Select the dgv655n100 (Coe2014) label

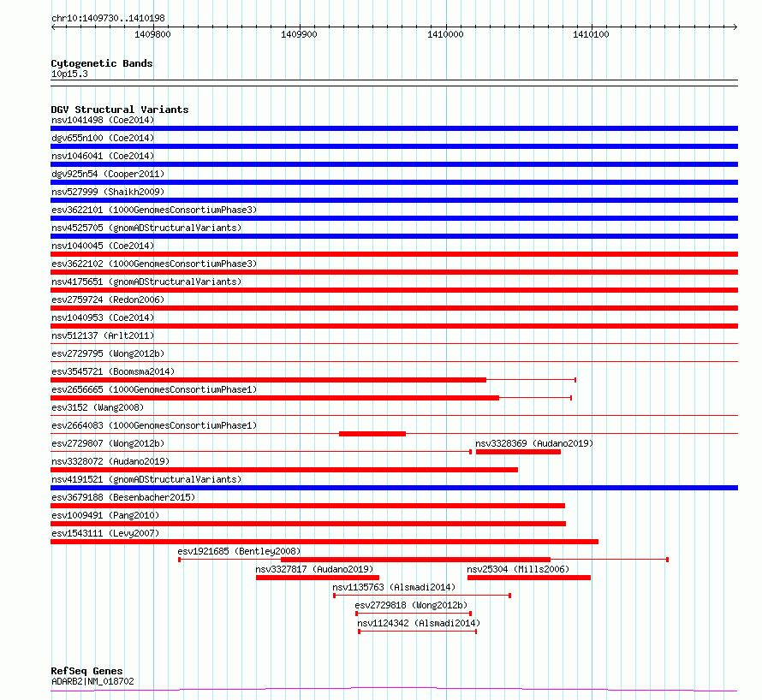pos(103,138)
